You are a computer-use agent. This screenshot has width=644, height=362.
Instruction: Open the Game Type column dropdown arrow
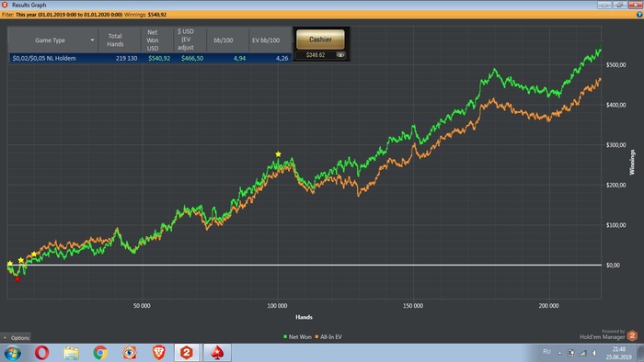click(x=92, y=40)
